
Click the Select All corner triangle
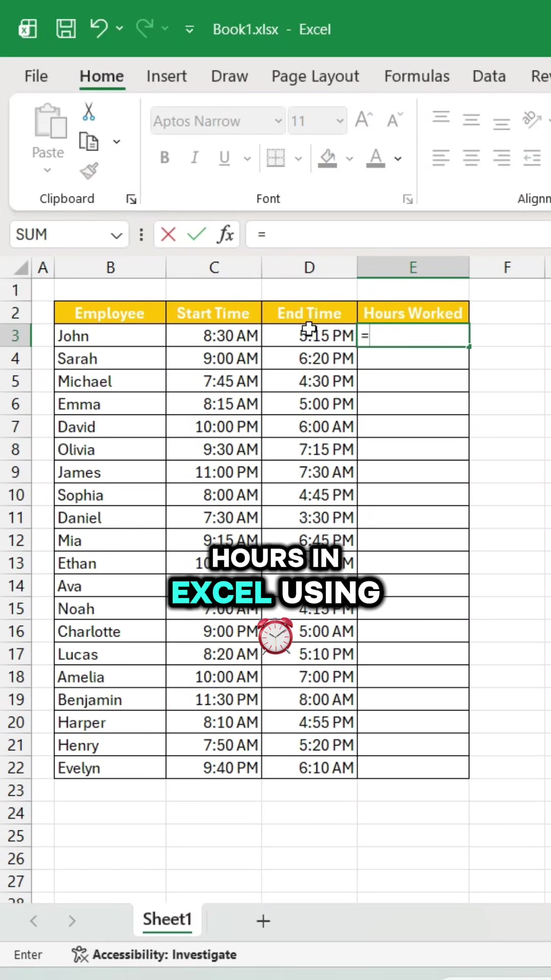click(x=20, y=267)
